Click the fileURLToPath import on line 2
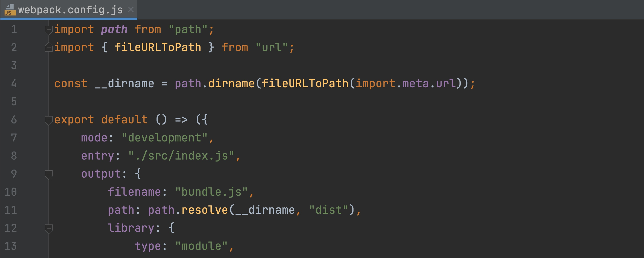The image size is (644, 258). [158, 47]
